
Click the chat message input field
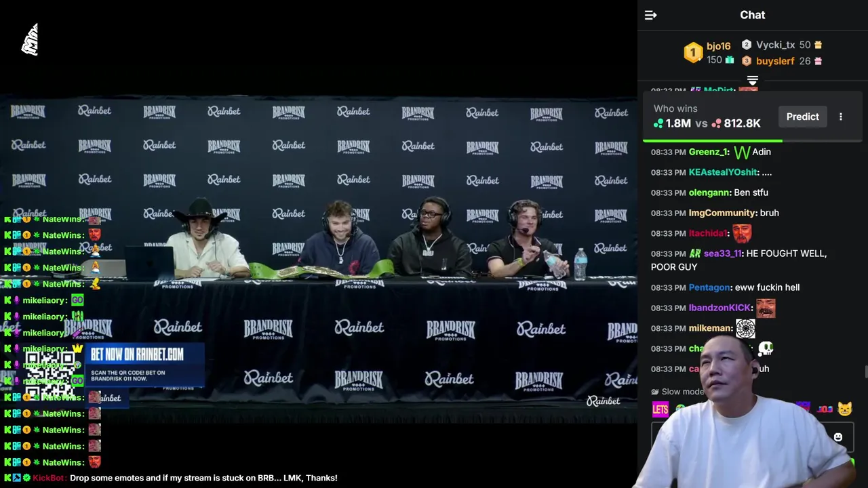click(x=752, y=437)
